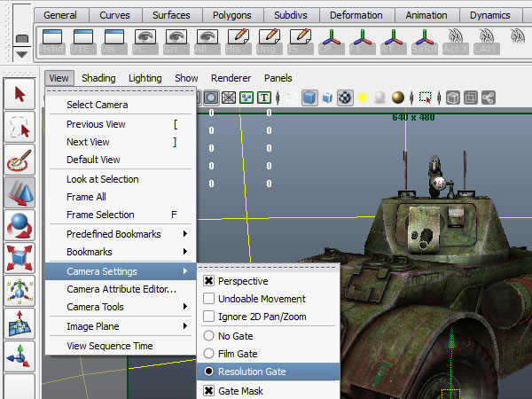Click the shelf tab selector icon
This screenshot has width=532, height=399.
tap(22, 39)
